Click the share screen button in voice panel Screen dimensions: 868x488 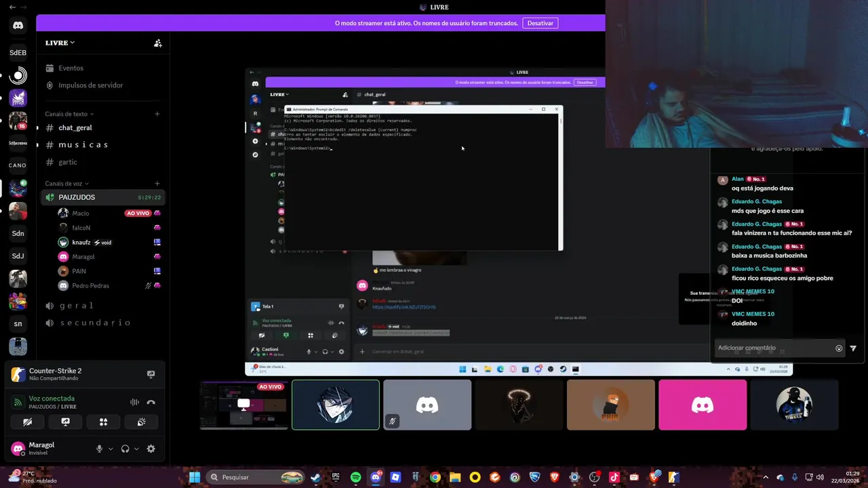click(x=65, y=422)
